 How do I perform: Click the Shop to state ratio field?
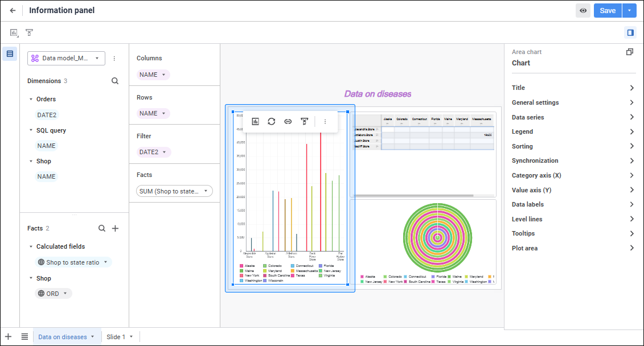[73, 262]
